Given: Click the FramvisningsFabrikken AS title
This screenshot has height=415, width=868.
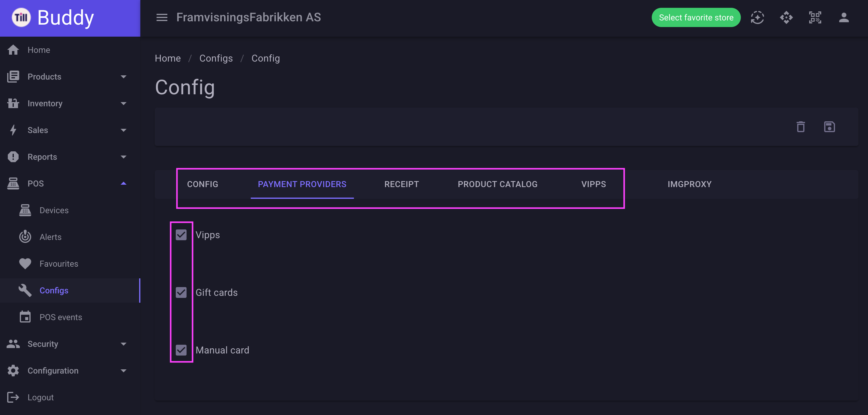Looking at the screenshot, I should pos(249,17).
